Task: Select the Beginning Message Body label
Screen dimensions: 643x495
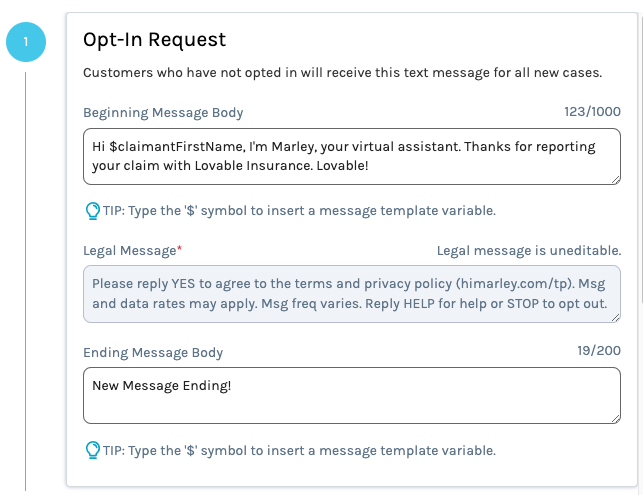Action: tap(163, 112)
